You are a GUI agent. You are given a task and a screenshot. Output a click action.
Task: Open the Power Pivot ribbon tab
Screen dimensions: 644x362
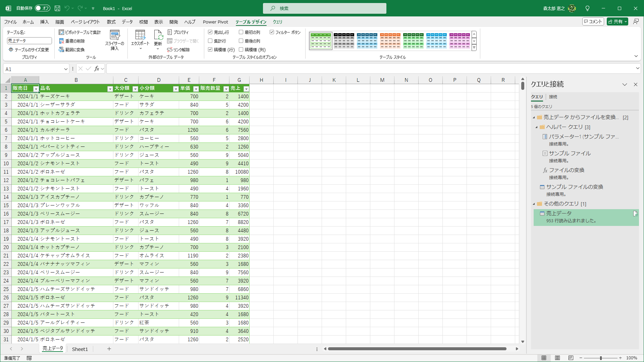215,22
